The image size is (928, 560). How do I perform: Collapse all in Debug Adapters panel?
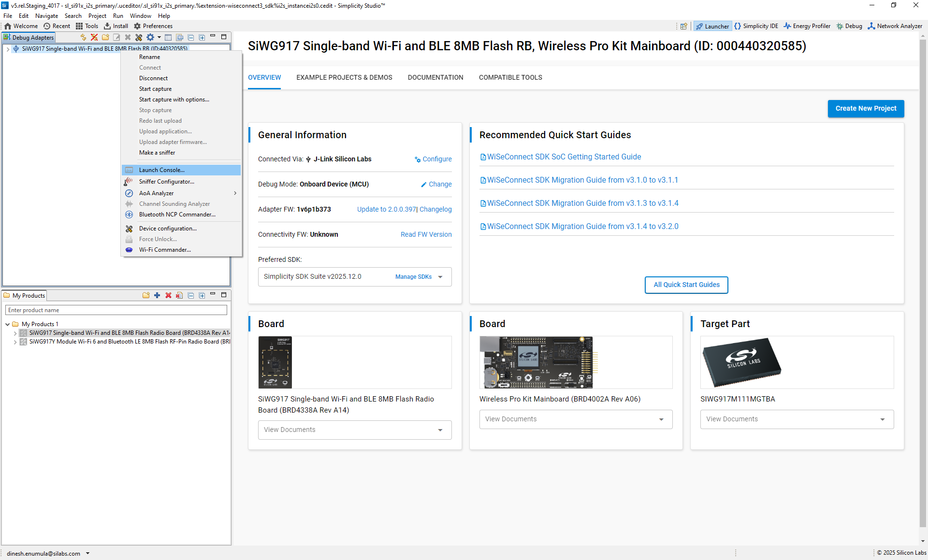pyautogui.click(x=191, y=37)
